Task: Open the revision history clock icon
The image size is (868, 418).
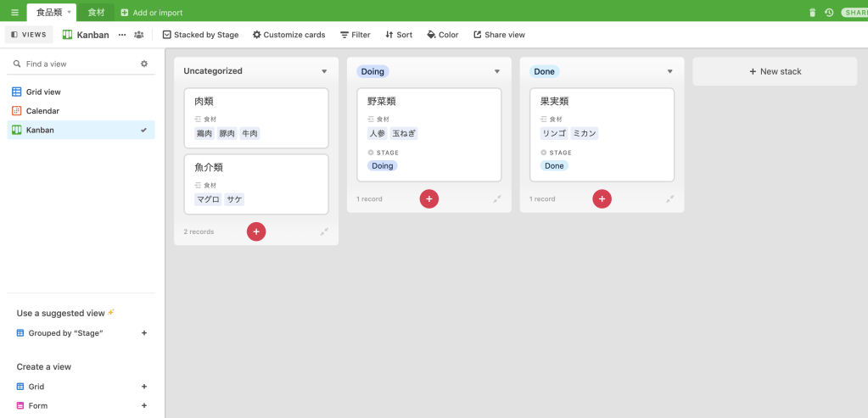Action: tap(829, 13)
